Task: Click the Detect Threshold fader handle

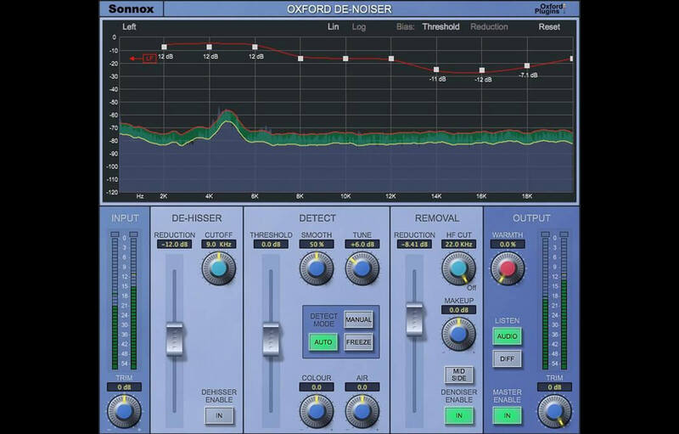Action: [x=271, y=339]
